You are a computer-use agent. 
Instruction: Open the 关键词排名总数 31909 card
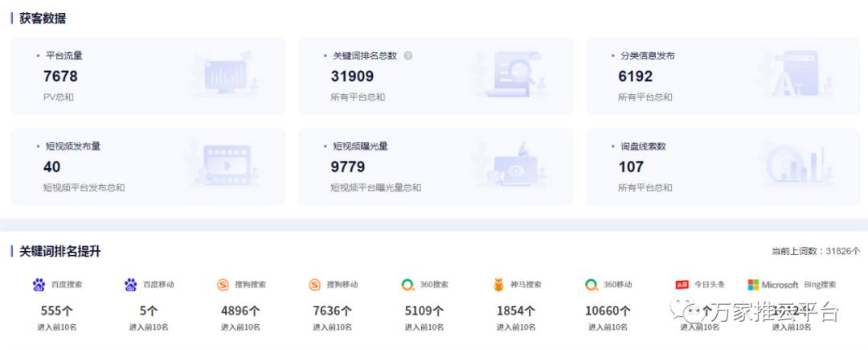[435, 76]
